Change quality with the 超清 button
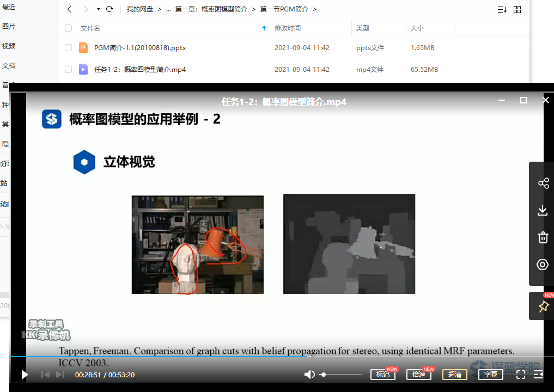 455,375
